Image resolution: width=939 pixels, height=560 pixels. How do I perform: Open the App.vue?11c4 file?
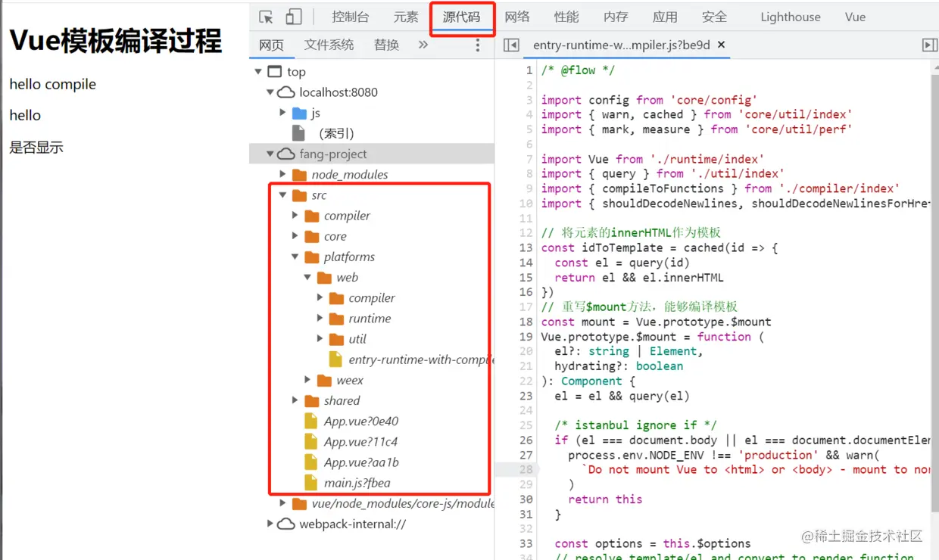pyautogui.click(x=360, y=441)
